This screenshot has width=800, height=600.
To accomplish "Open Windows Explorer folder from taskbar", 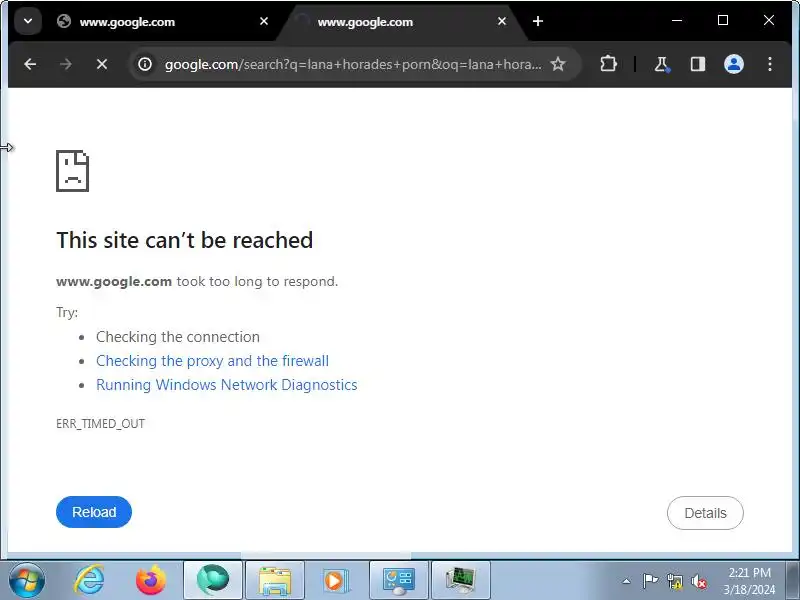I will click(x=275, y=580).
